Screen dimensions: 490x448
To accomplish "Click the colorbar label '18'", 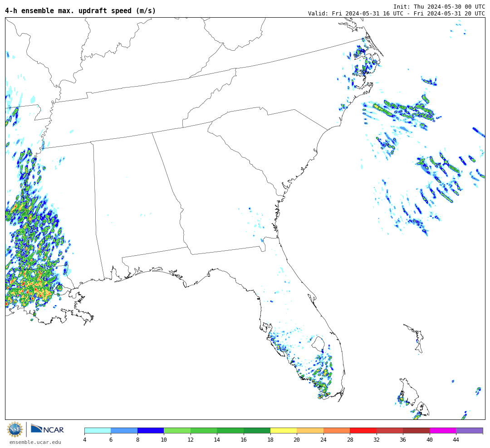I will point(270,439).
